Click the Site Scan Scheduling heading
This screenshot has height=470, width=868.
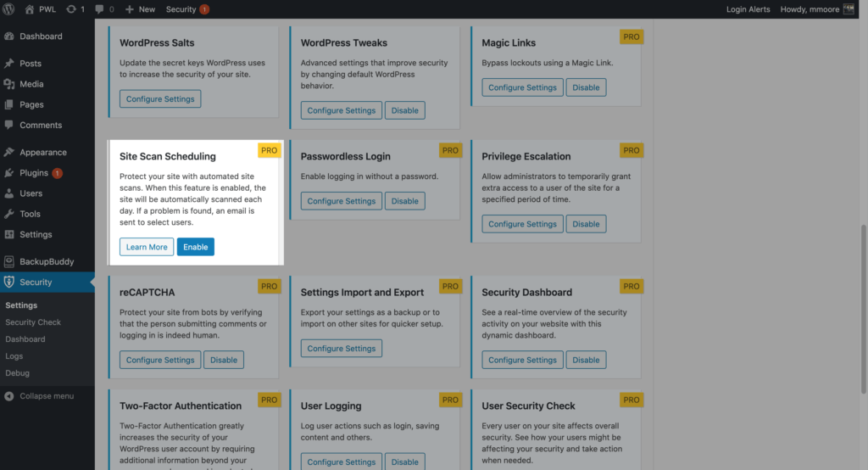[168, 156]
